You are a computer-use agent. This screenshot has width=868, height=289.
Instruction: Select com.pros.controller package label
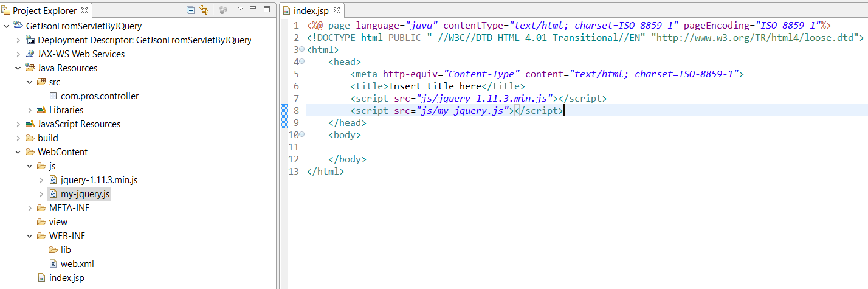100,96
